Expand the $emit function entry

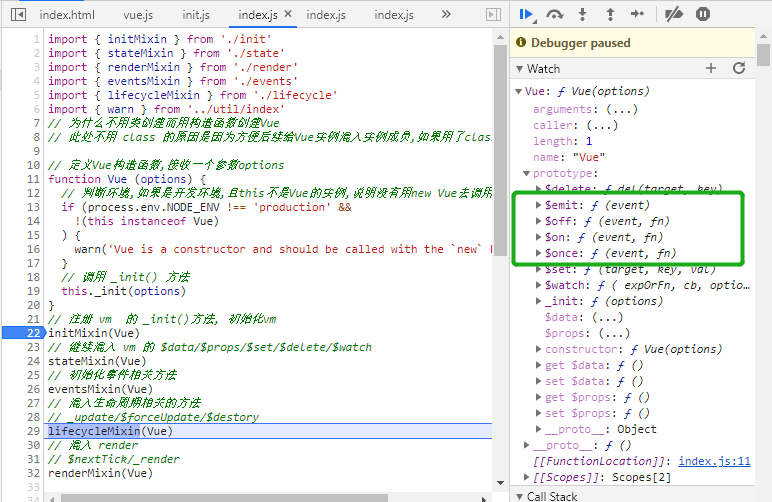click(538, 205)
